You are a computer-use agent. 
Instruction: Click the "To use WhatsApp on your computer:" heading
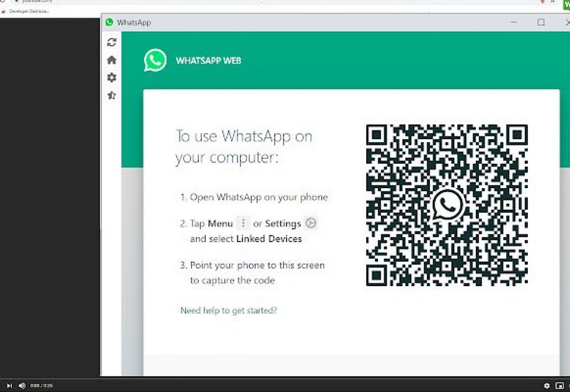tap(244, 147)
